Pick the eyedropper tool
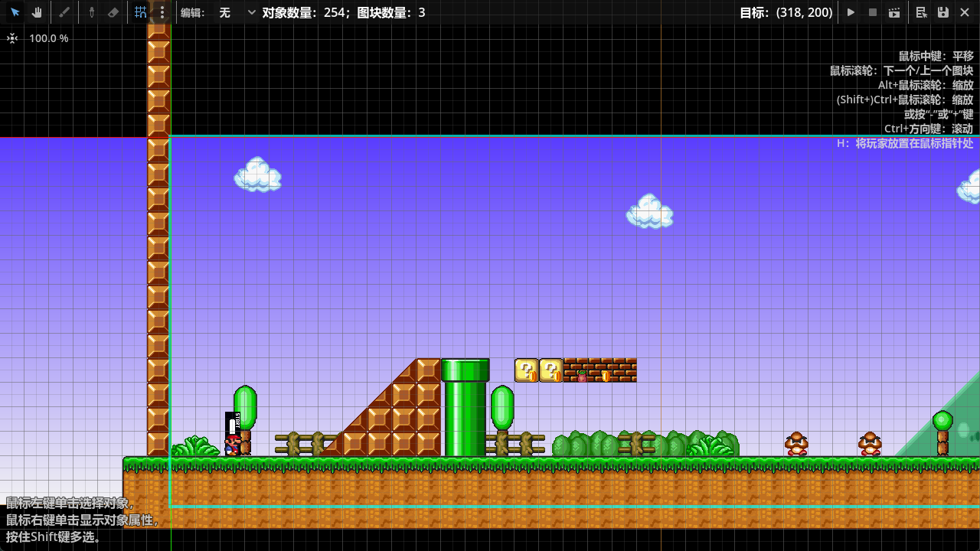The height and width of the screenshot is (551, 980). 91,12
